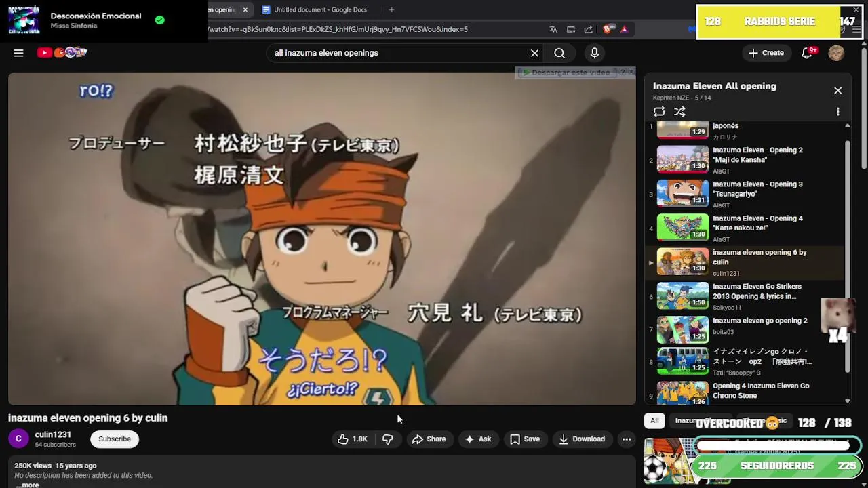Play Inazuma Eleven - Opening 3 "Tsunagariyo"
The height and width of the screenshot is (488, 868).
(745, 194)
